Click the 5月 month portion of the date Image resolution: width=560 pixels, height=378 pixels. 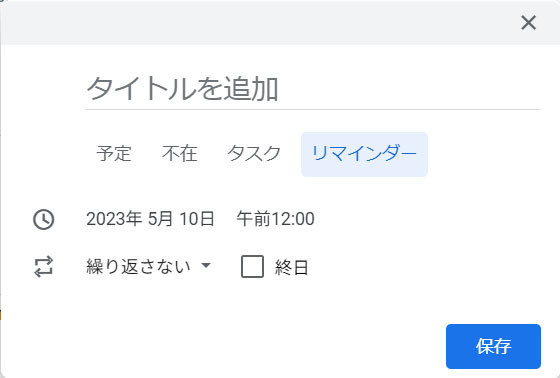(x=161, y=219)
